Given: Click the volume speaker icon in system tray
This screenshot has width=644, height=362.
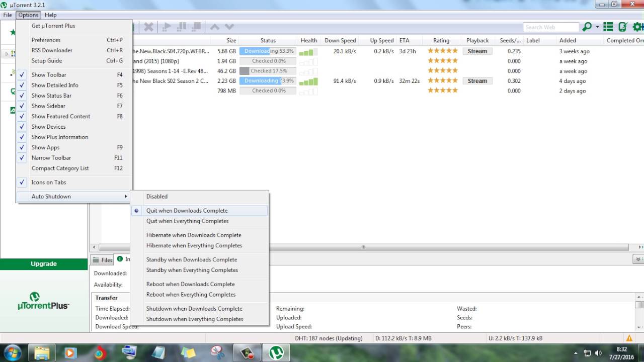Looking at the screenshot, I should click(599, 353).
